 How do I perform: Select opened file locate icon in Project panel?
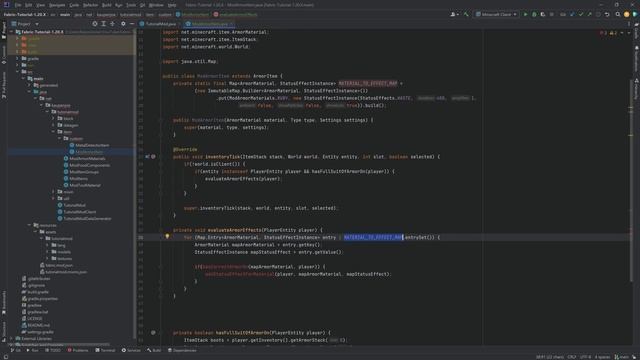(x=95, y=24)
